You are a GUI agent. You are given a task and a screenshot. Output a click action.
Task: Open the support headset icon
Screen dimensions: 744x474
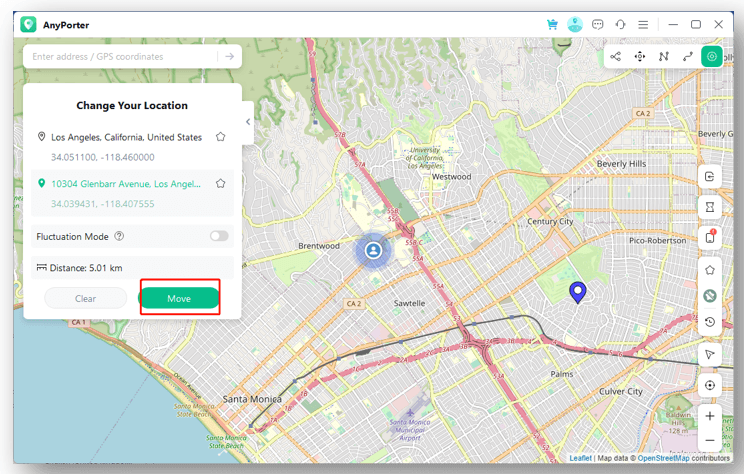point(620,24)
